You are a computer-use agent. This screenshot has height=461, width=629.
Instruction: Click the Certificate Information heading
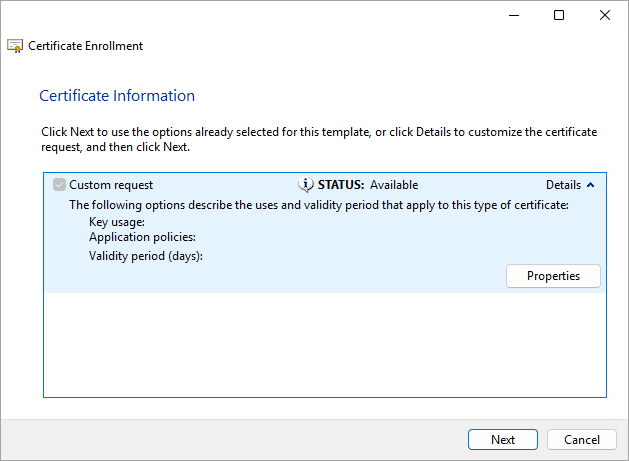(x=117, y=96)
